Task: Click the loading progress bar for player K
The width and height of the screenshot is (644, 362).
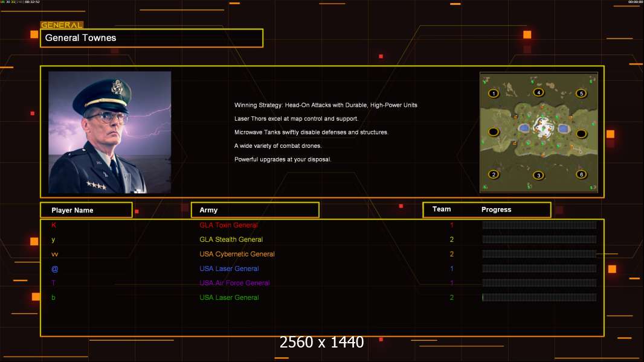Action: coord(539,224)
